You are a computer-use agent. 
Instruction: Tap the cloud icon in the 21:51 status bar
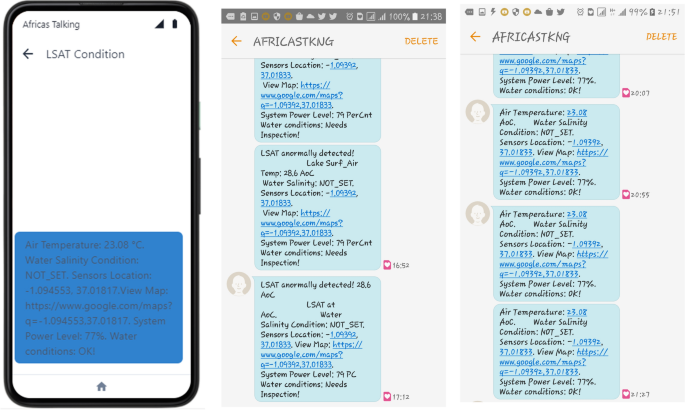[538, 12]
